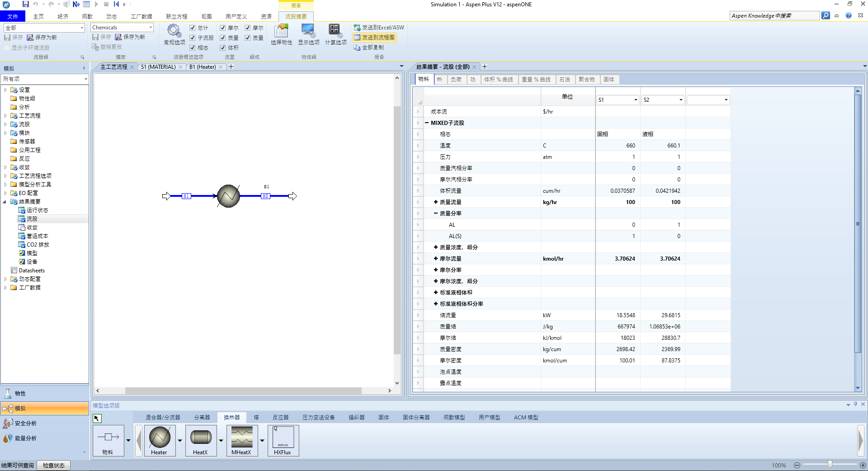Viewport: 868px width, 471px height.
Task: Select the Heater model icon in palette
Action: click(x=160, y=440)
